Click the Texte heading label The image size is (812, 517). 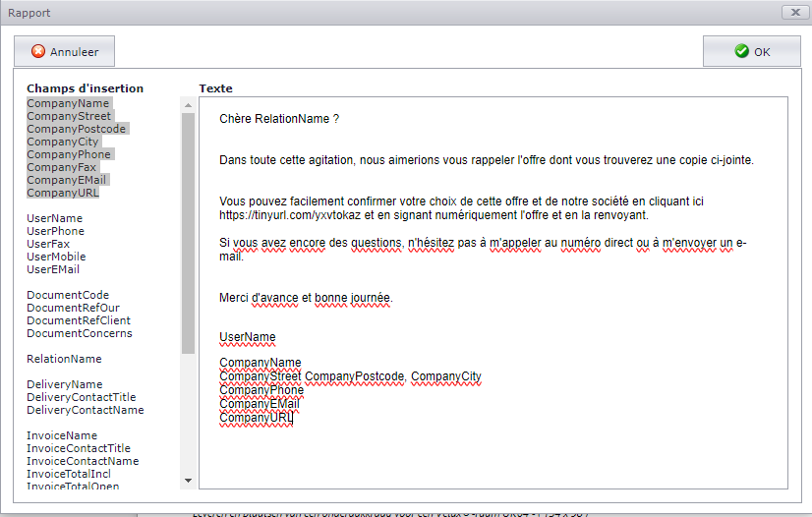pos(215,88)
